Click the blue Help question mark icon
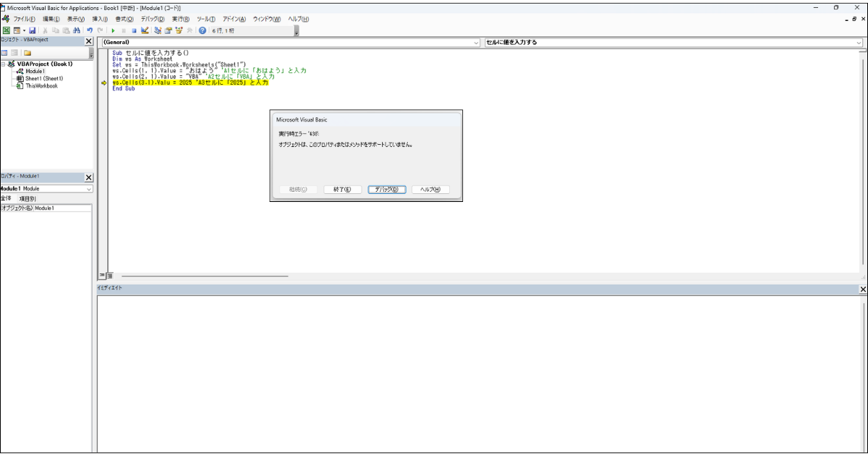The width and height of the screenshot is (868, 456). pos(203,30)
